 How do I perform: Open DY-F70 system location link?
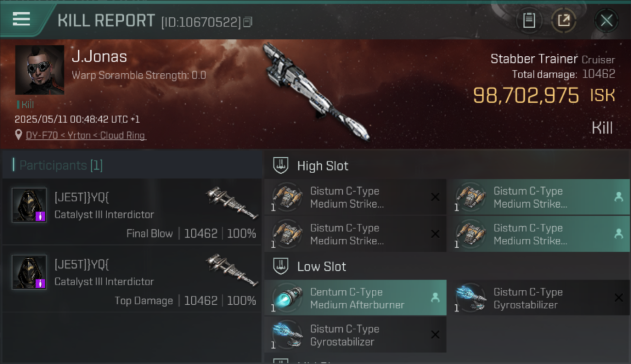pos(85,135)
